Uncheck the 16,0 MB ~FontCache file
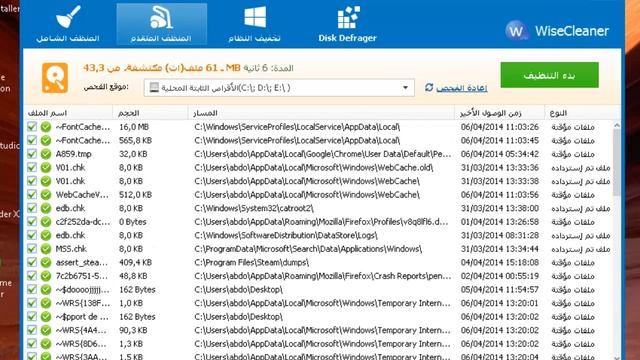640x360 pixels. (x=32, y=127)
